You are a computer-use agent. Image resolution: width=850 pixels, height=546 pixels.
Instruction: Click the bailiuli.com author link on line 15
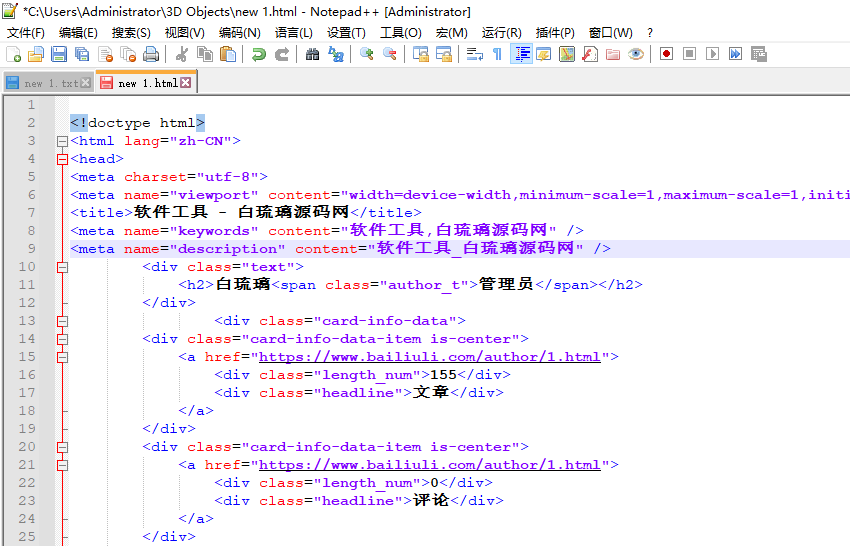429,357
